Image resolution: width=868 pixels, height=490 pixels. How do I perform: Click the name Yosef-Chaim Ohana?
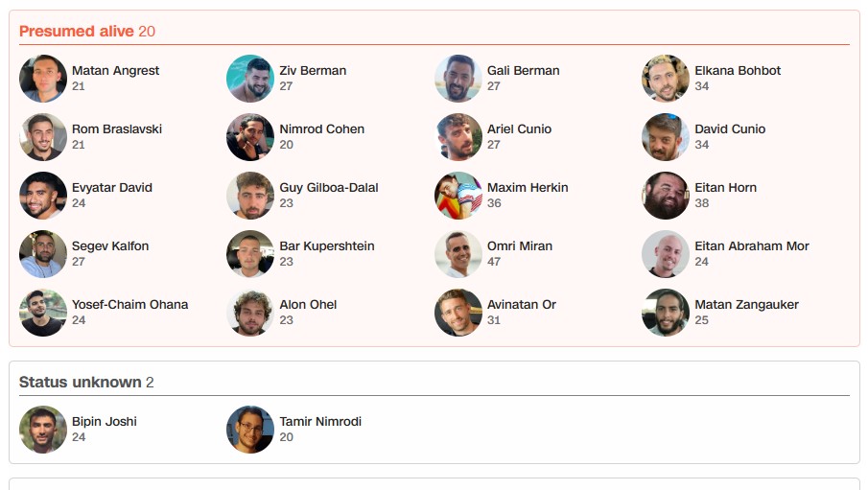[129, 305]
